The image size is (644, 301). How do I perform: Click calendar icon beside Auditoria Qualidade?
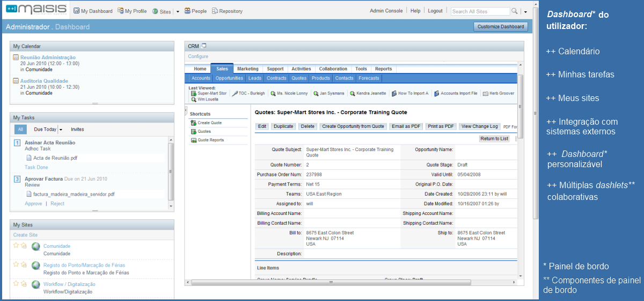16,81
